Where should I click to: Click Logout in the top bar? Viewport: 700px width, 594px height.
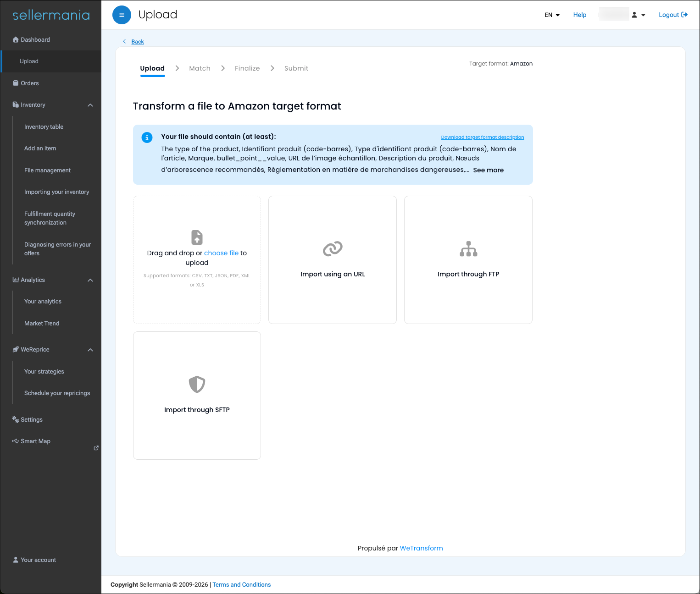(672, 15)
